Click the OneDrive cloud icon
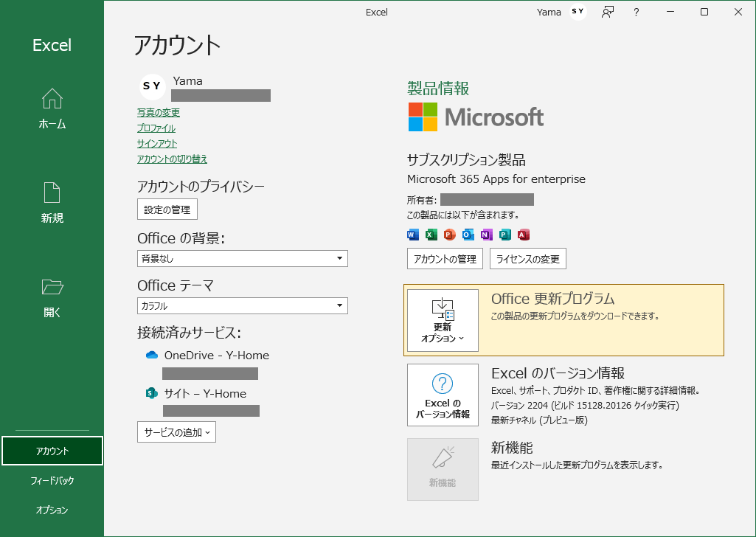 coord(152,356)
